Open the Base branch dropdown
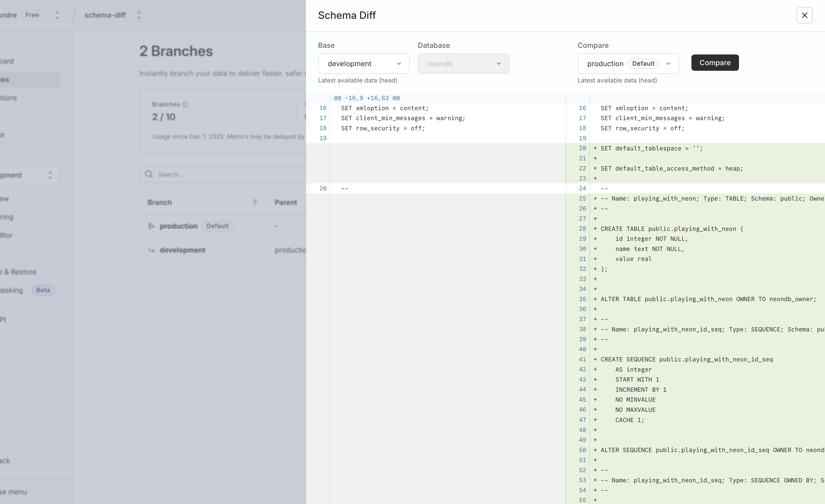 point(364,64)
